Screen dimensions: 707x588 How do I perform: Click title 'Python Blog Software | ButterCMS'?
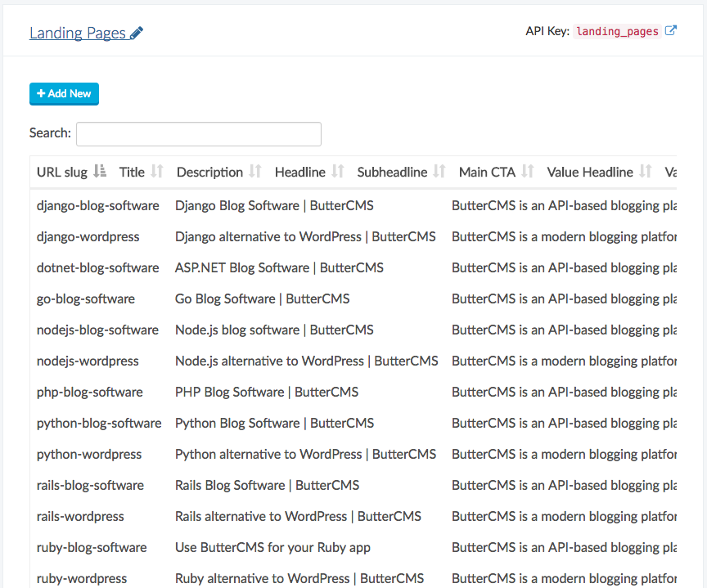point(275,423)
